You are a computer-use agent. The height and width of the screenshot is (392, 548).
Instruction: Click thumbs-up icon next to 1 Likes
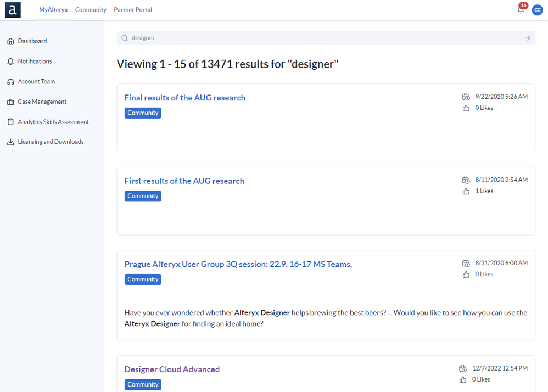pos(466,191)
